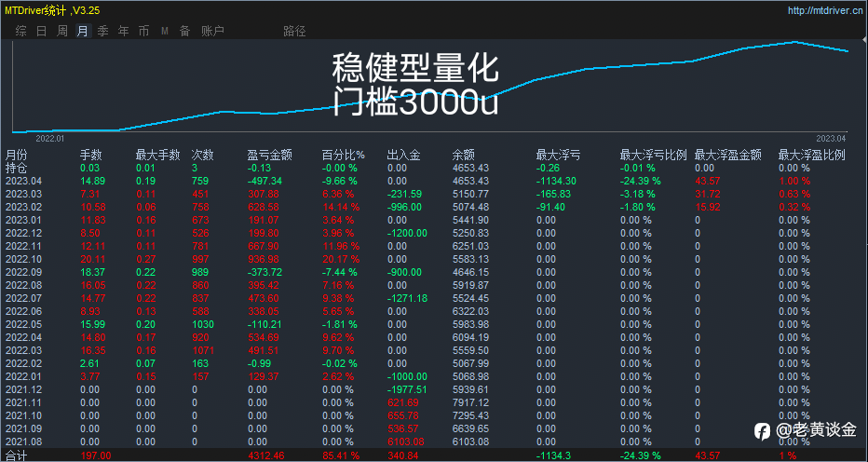Click the 2023.04 chart axis label
The width and height of the screenshot is (868, 462).
coord(831,138)
